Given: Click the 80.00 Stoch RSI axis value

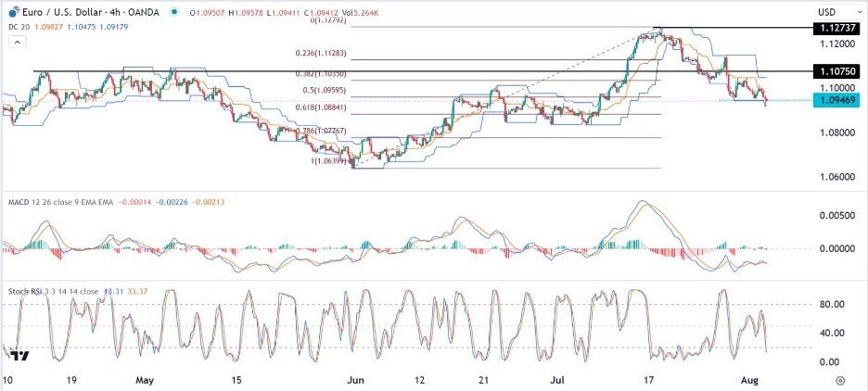Looking at the screenshot, I should [832, 304].
